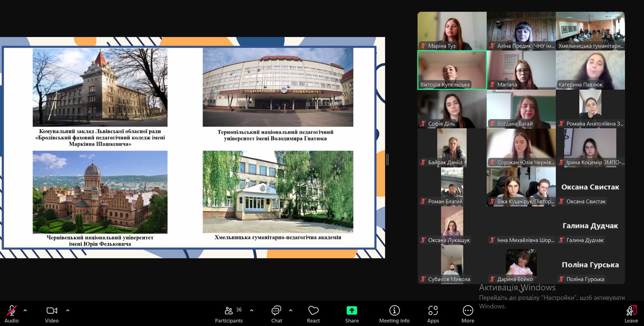The height and width of the screenshot is (326, 644).
Task: Click the Brody pedagogical college photo on slide
Action: [x=100, y=87]
